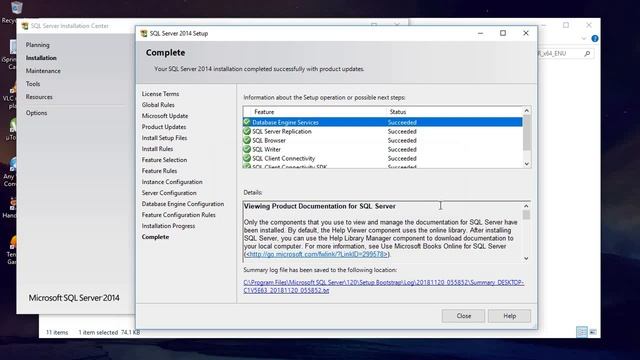Click the Feature Selection step
This screenshot has height=360, width=640.
164,160
